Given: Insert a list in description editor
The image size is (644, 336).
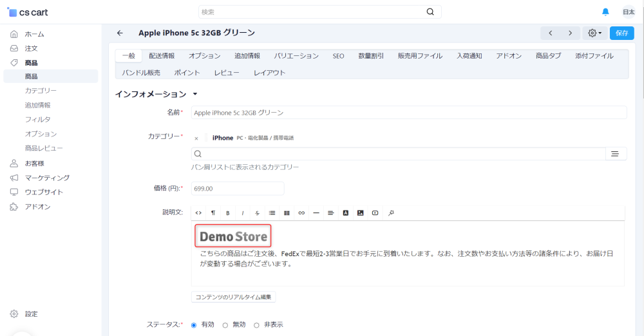Looking at the screenshot, I should tap(272, 213).
